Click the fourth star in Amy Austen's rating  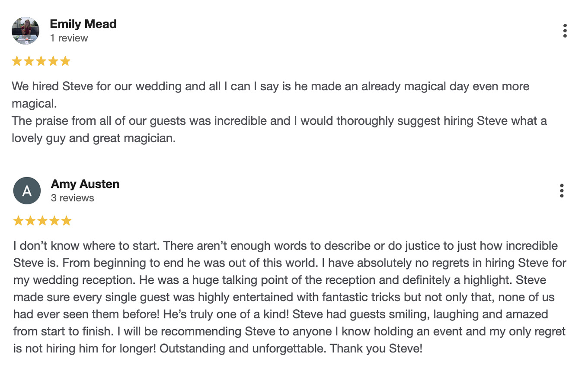55,220
